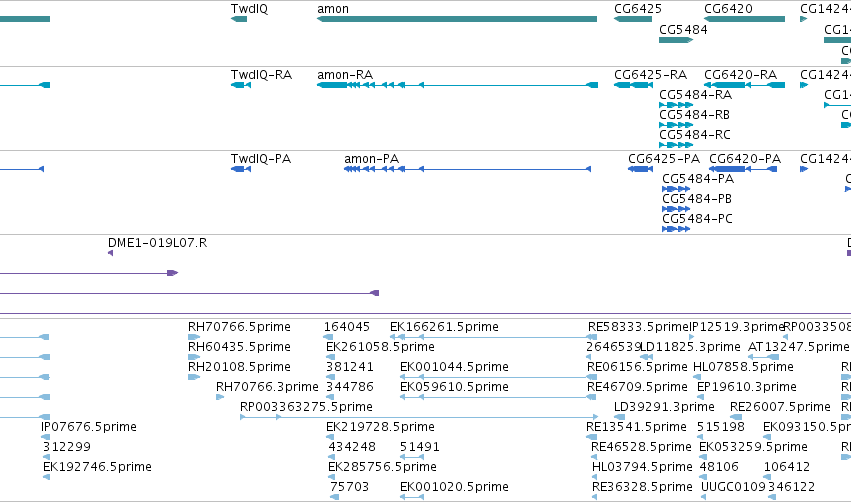Select the CG6420-PA protein label
Viewport: 851px width, 502px height.
click(745, 158)
